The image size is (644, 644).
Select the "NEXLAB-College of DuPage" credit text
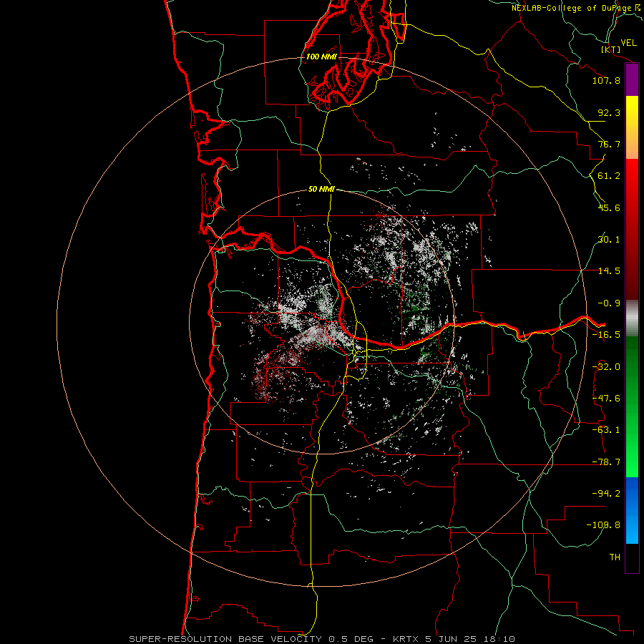point(572,8)
